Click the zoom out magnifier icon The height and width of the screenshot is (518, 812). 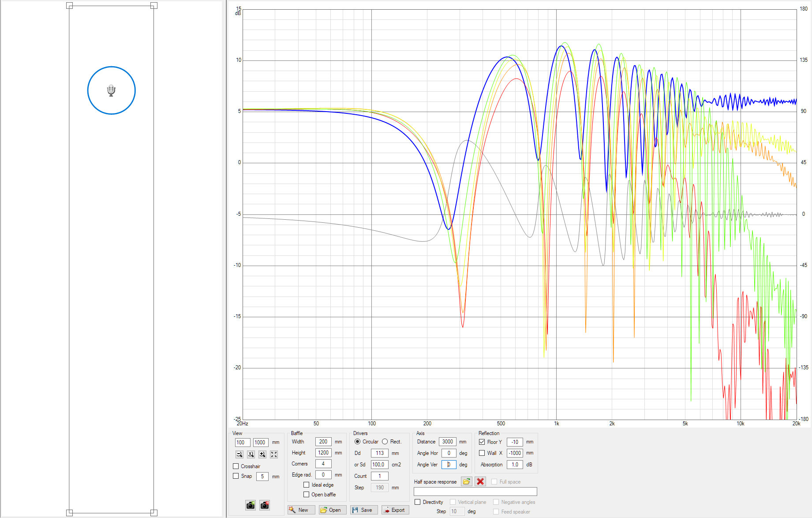click(x=239, y=454)
